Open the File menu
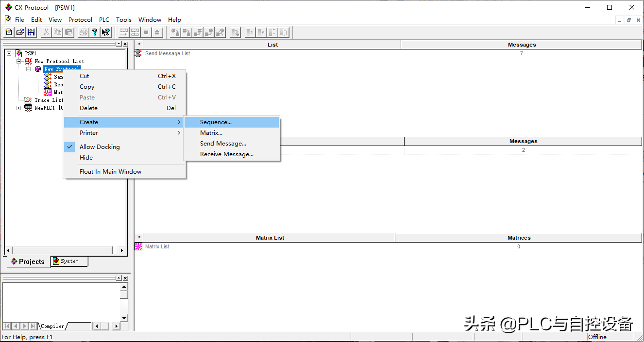 click(19, 20)
